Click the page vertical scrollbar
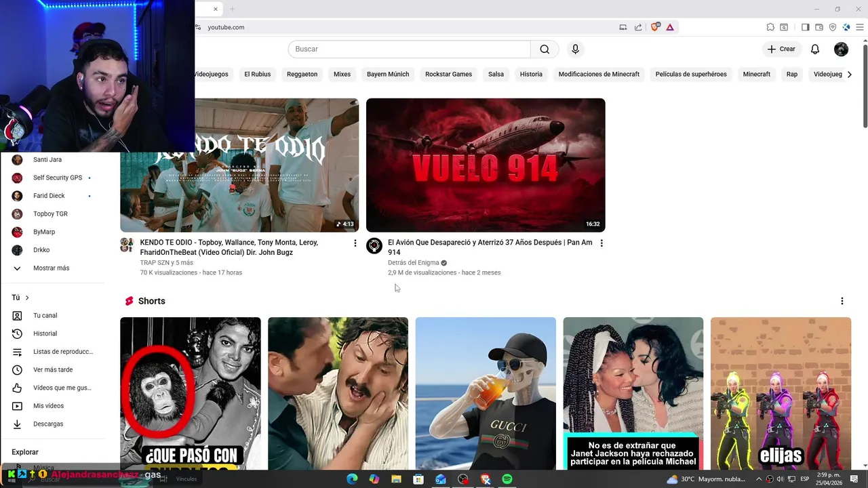The image size is (868, 488). click(x=865, y=85)
